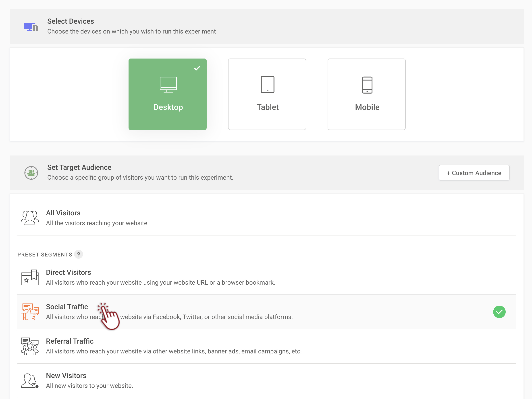Click the Social Traffic title text
The height and width of the screenshot is (399, 532).
pyautogui.click(x=67, y=307)
